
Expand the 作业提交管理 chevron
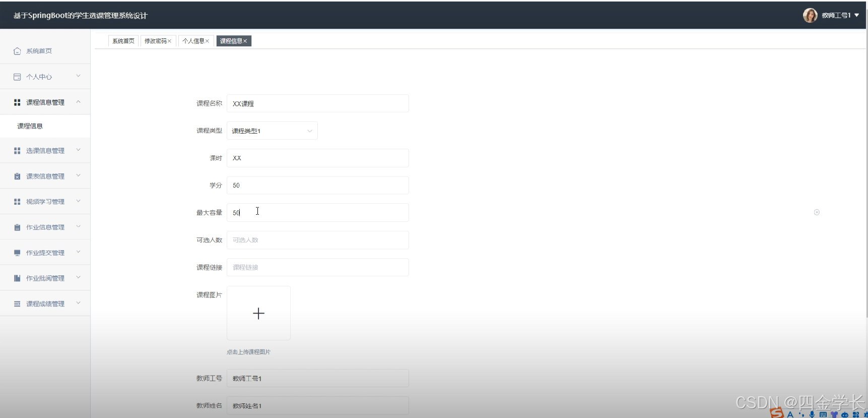(x=78, y=252)
